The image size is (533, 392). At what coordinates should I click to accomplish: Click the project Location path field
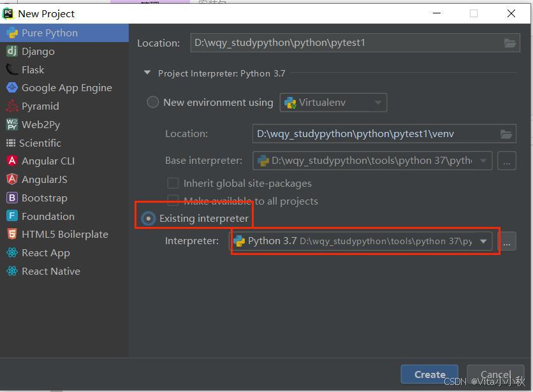355,43
